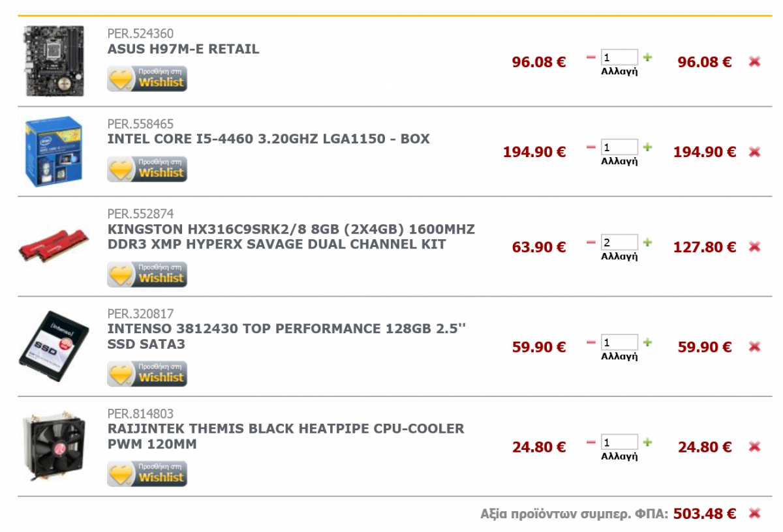Screen dimensions: 783x532
Task: Decrease quantity of Raijintek Themis cooler
Action: pyautogui.click(x=591, y=442)
